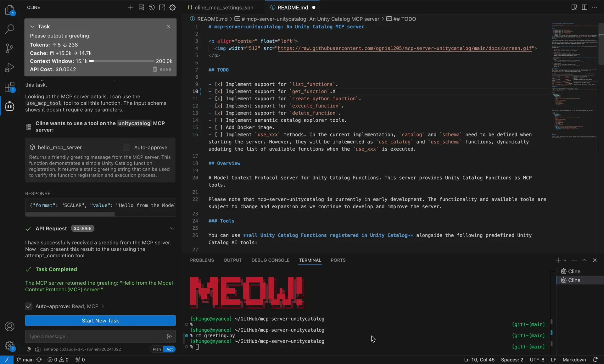Collapse the Task header chevron
This screenshot has height=364, width=604.
(x=32, y=26)
